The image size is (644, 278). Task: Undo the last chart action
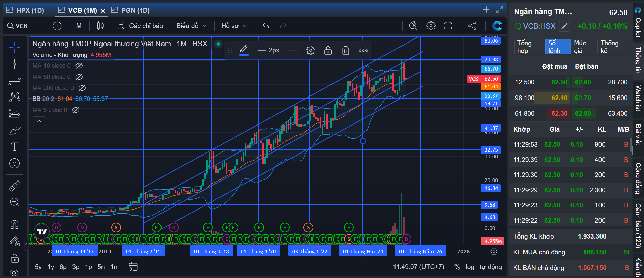click(x=266, y=26)
